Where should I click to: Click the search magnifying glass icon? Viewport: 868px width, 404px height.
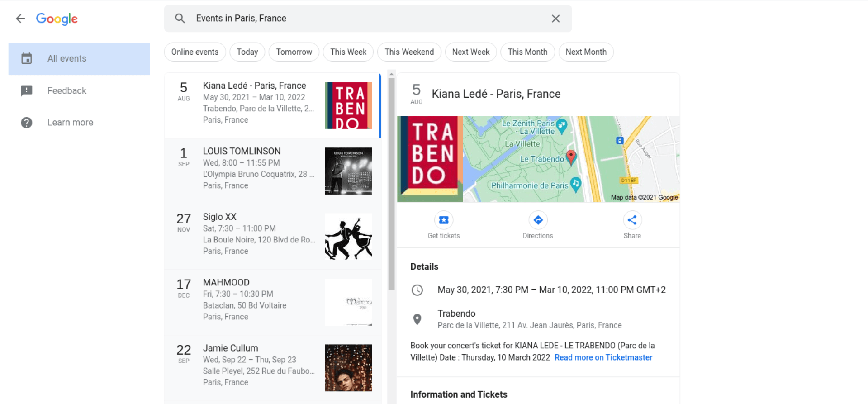pyautogui.click(x=180, y=18)
